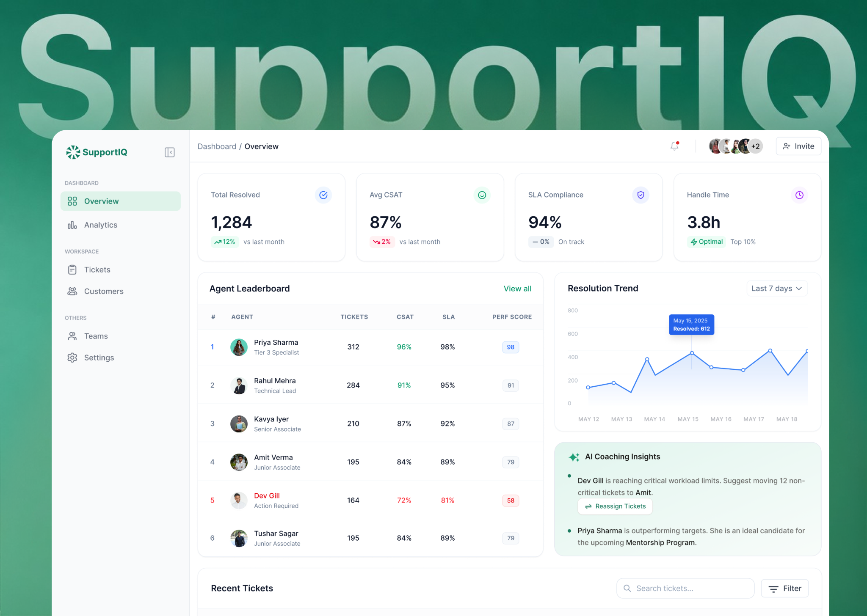
Task: Click the Handle Time clock icon
Action: 799,195
